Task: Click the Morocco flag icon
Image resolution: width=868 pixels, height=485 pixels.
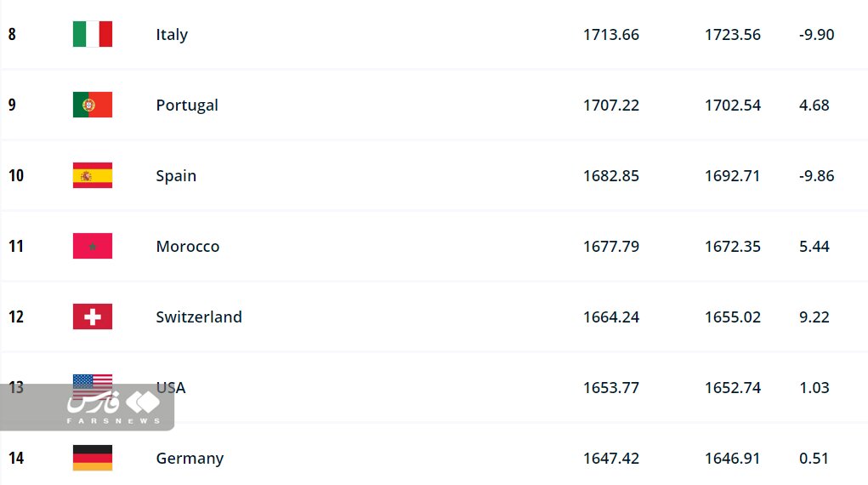Action: tap(92, 247)
